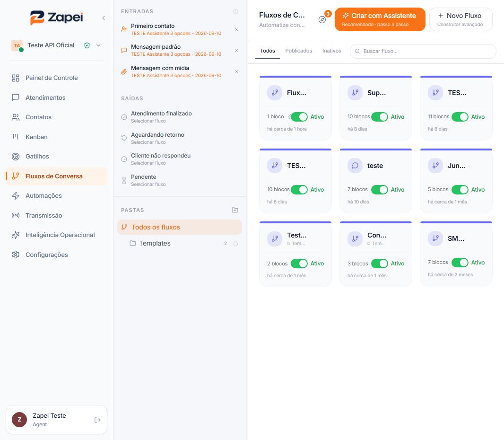Collapse the sidebar with the chevron arrow
Image resolution: width=504 pixels, height=440 pixels.
coord(104,18)
